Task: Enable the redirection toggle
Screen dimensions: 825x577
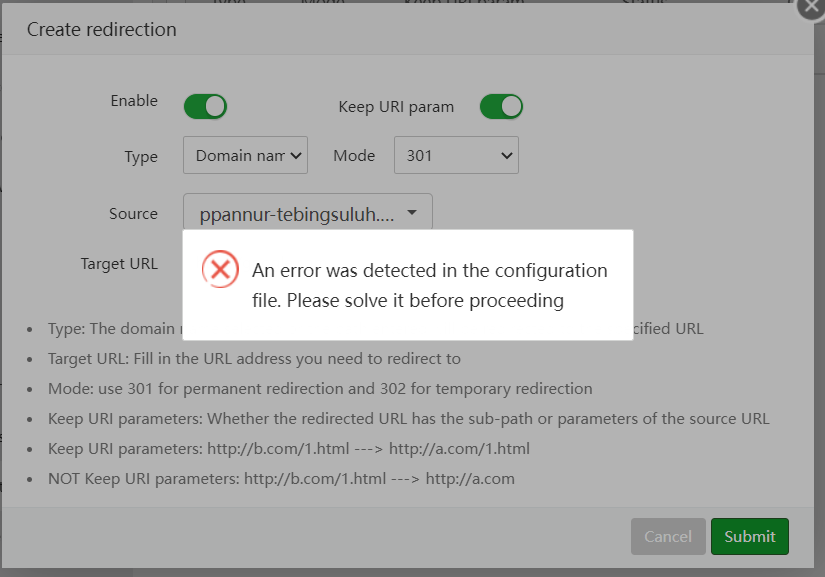Action: (205, 106)
